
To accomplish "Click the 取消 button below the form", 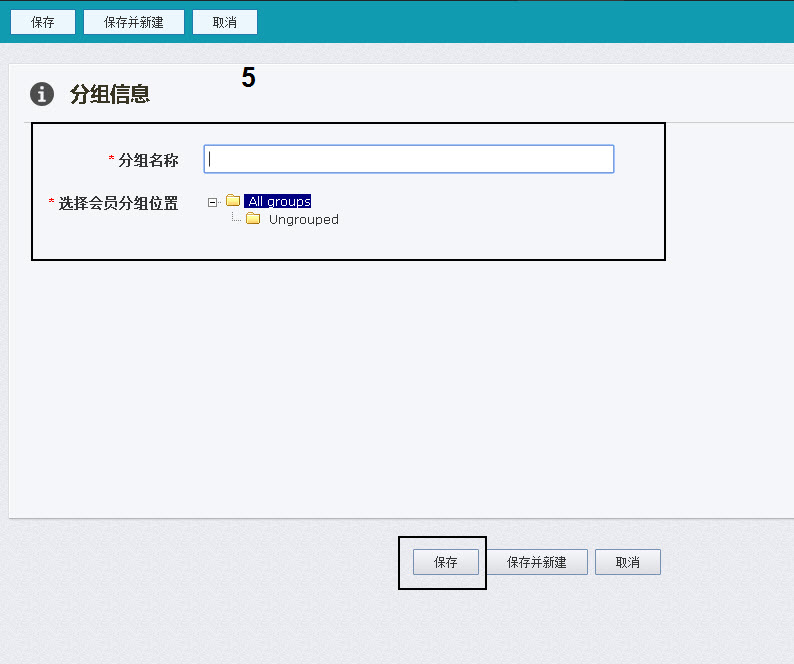I will pos(627,562).
